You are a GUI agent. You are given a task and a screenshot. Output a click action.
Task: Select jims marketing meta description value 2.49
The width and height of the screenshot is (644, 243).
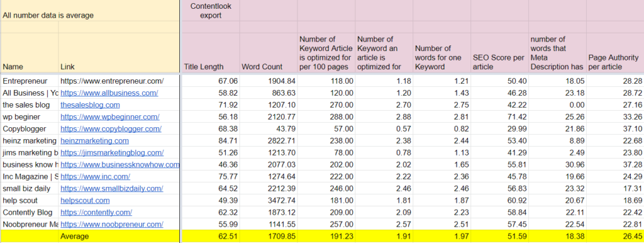click(x=558, y=152)
